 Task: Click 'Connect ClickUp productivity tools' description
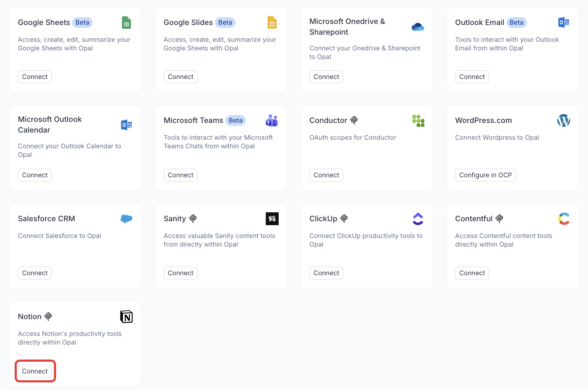tap(366, 240)
